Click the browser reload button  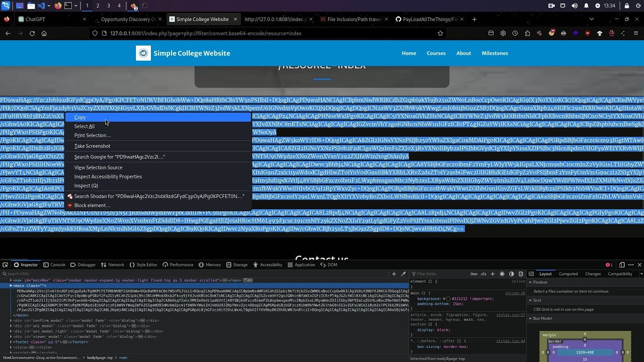pos(32,33)
